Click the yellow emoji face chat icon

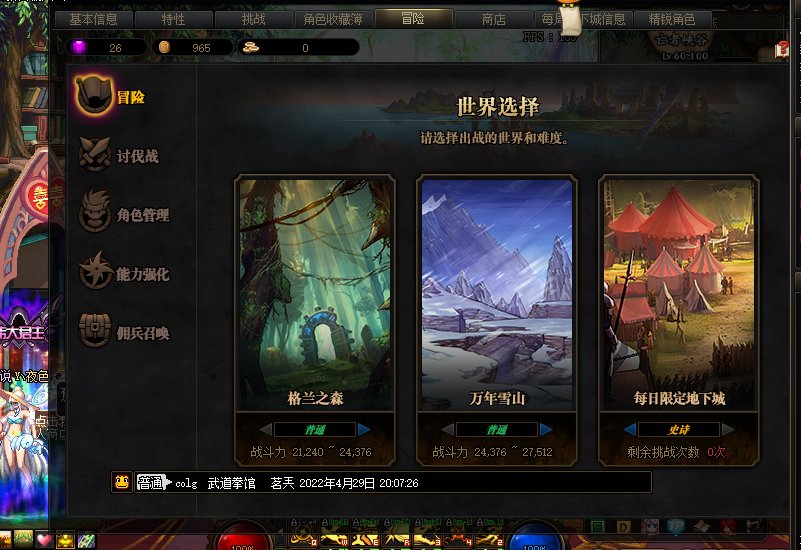pyautogui.click(x=122, y=482)
